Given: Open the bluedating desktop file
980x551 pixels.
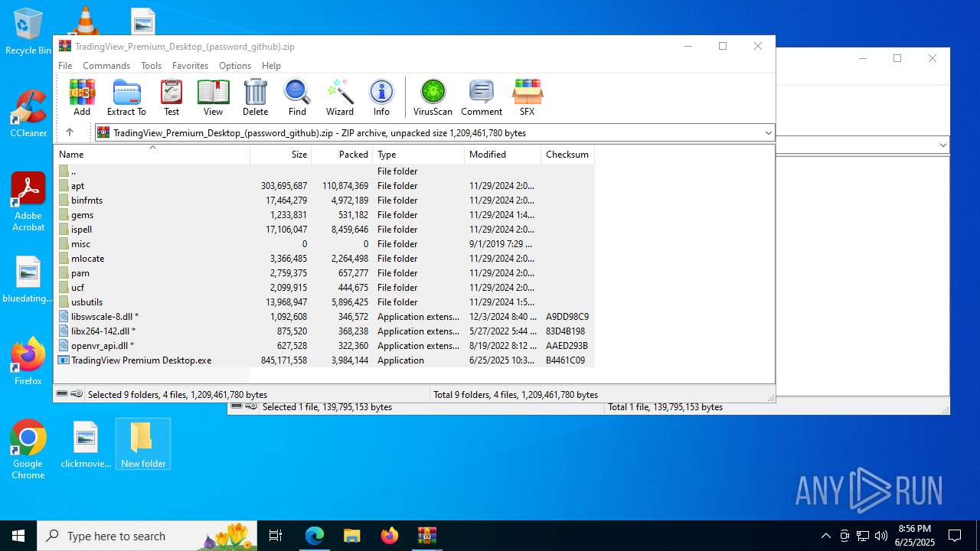Looking at the screenshot, I should [28, 279].
